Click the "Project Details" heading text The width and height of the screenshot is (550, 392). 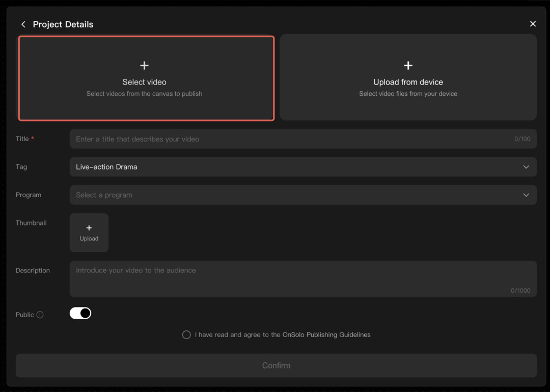click(x=63, y=24)
